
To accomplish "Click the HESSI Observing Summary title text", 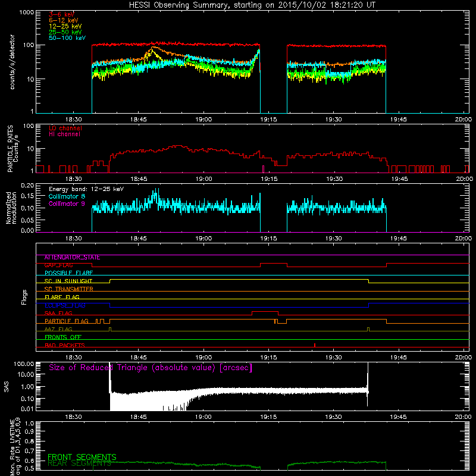I will pyautogui.click(x=252, y=5).
